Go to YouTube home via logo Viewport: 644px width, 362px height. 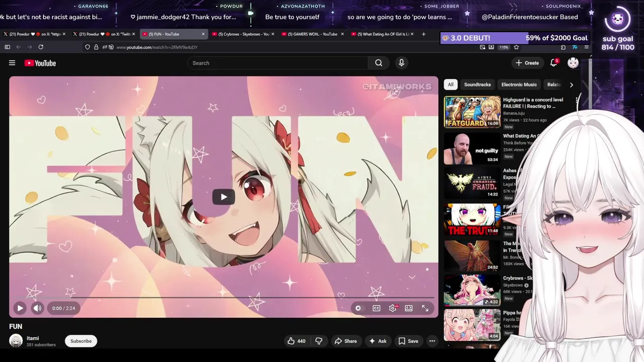(40, 63)
